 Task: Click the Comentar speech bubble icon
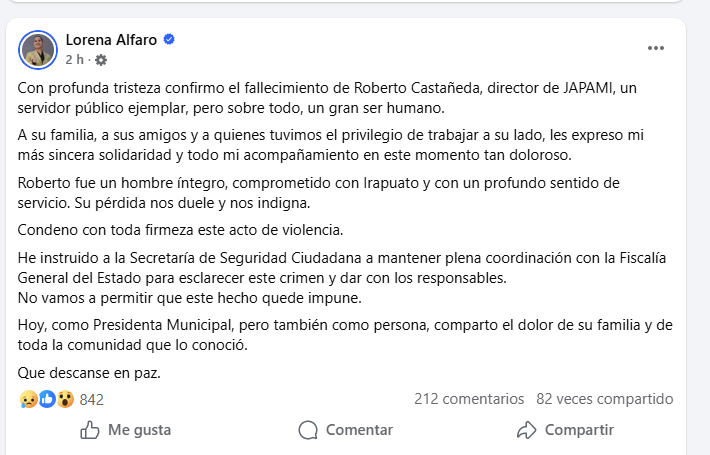(308, 430)
